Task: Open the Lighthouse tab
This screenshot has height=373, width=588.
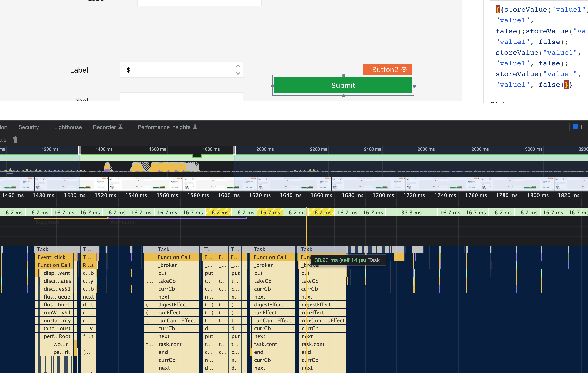Action: pos(68,127)
